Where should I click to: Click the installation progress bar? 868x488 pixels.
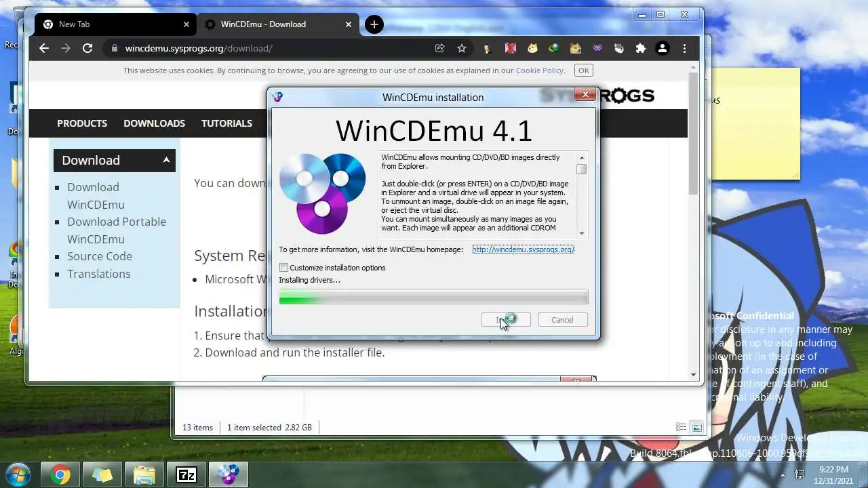(x=434, y=297)
